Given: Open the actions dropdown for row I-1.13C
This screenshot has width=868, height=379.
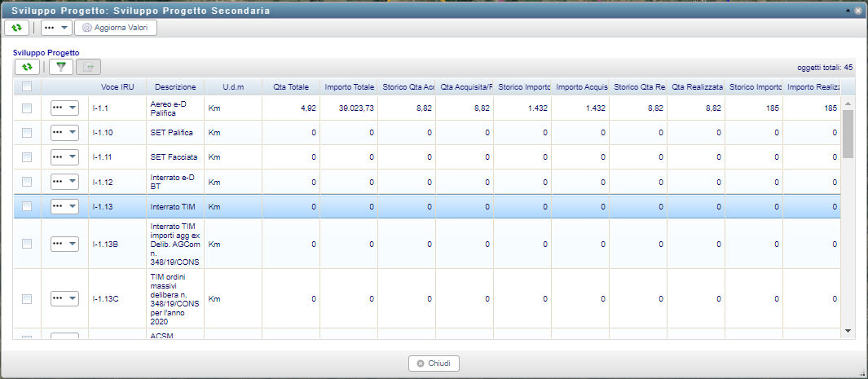Looking at the screenshot, I should coord(64,299).
